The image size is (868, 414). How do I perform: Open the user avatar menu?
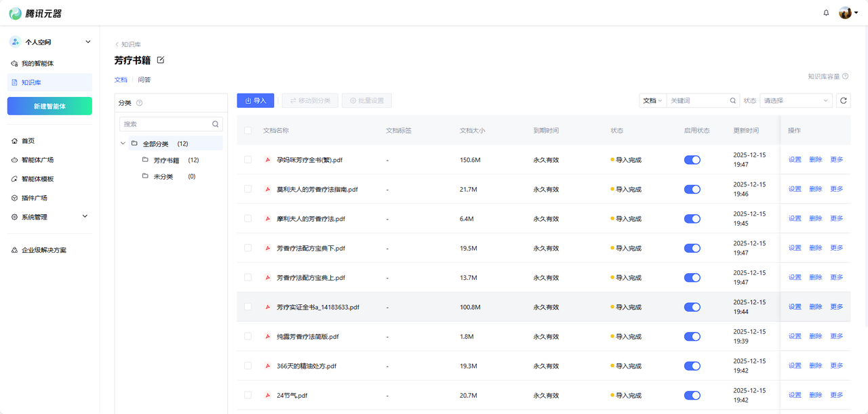coord(848,13)
